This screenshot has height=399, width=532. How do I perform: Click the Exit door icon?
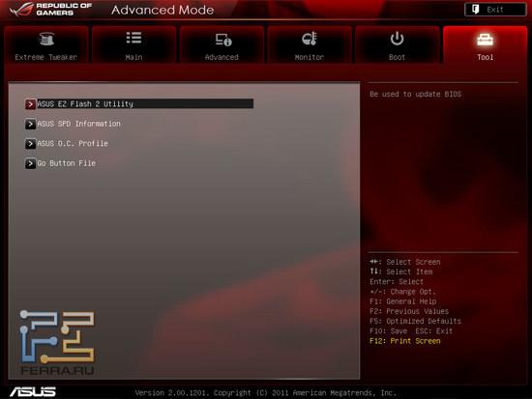click(x=475, y=10)
